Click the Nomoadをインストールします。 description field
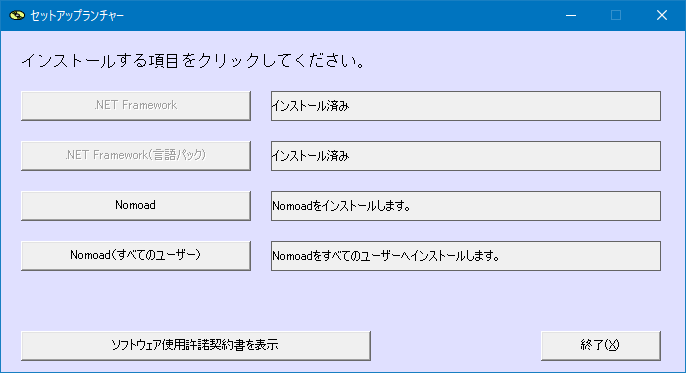This screenshot has width=686, height=373. [466, 206]
